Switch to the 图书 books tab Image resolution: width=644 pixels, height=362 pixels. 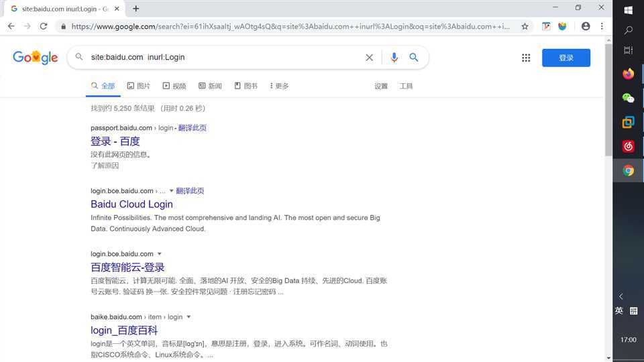(x=246, y=86)
